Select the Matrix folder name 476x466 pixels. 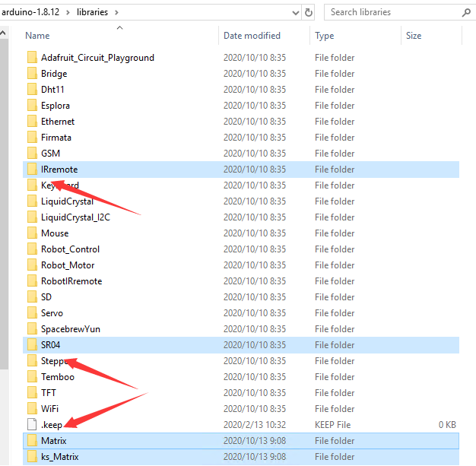(54, 441)
